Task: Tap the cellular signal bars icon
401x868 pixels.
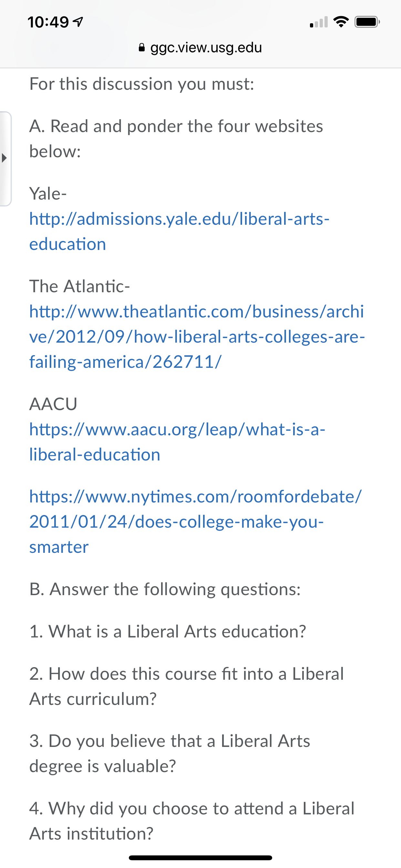Action: click(x=319, y=22)
